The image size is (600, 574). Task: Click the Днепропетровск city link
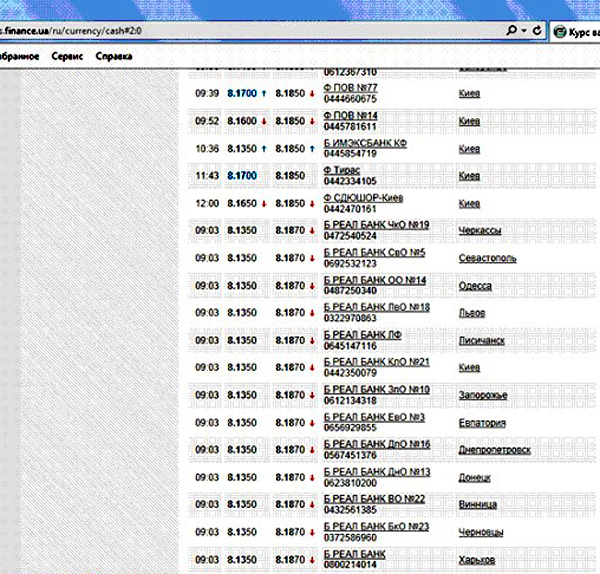pos(496,450)
